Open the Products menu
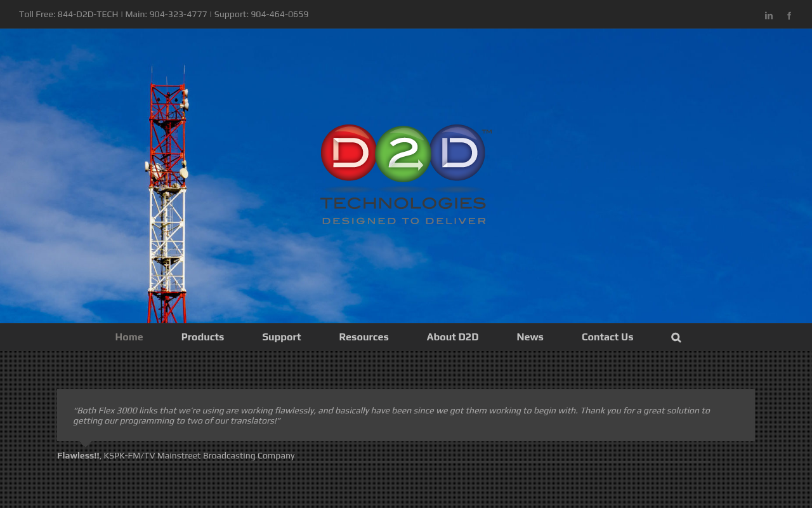The image size is (812, 508). [x=202, y=337]
